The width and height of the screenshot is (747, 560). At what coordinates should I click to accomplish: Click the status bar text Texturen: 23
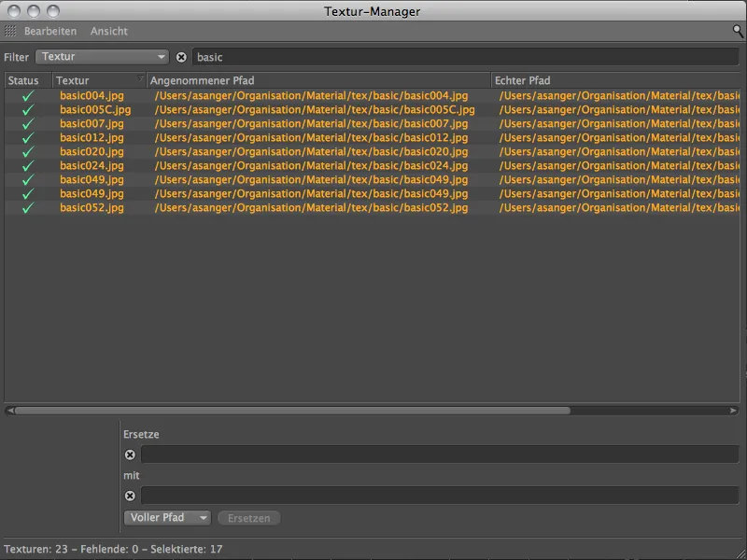point(35,549)
